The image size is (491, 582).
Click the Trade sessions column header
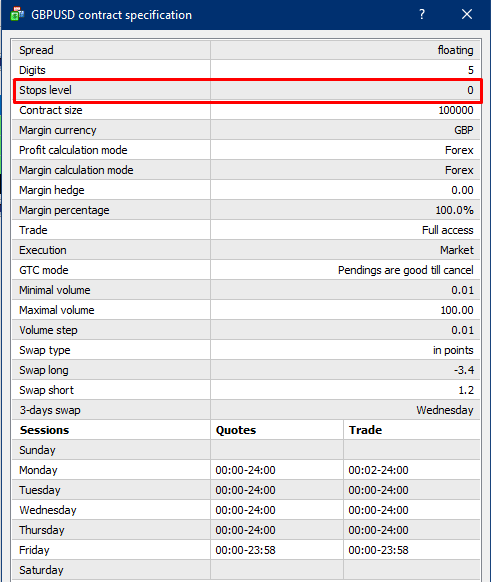[365, 430]
